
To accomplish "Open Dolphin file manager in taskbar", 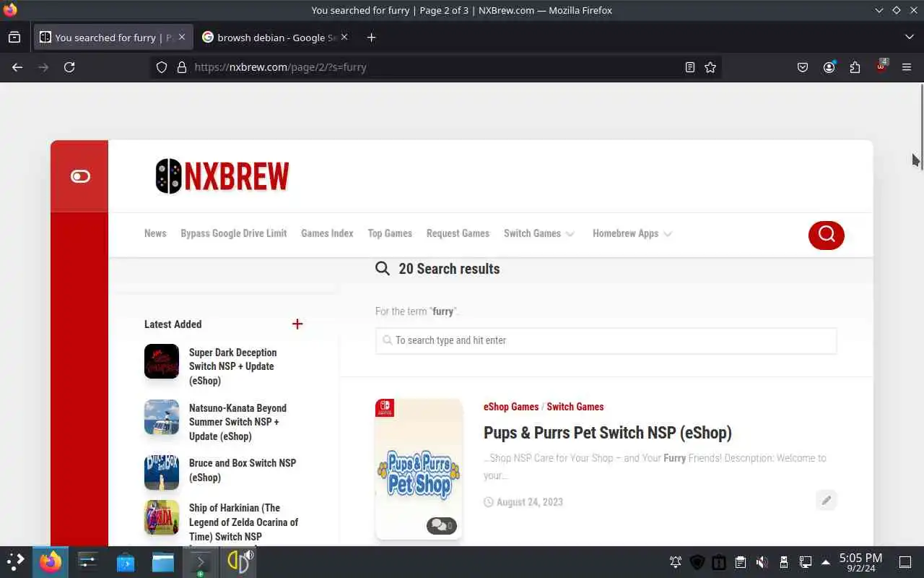I will [163, 562].
